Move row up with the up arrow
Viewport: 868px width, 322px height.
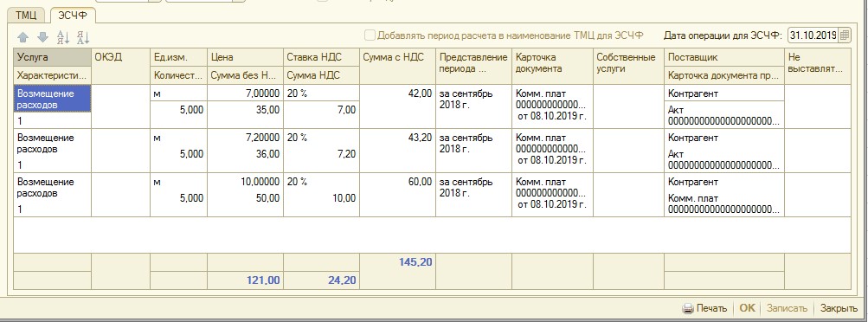[x=23, y=37]
